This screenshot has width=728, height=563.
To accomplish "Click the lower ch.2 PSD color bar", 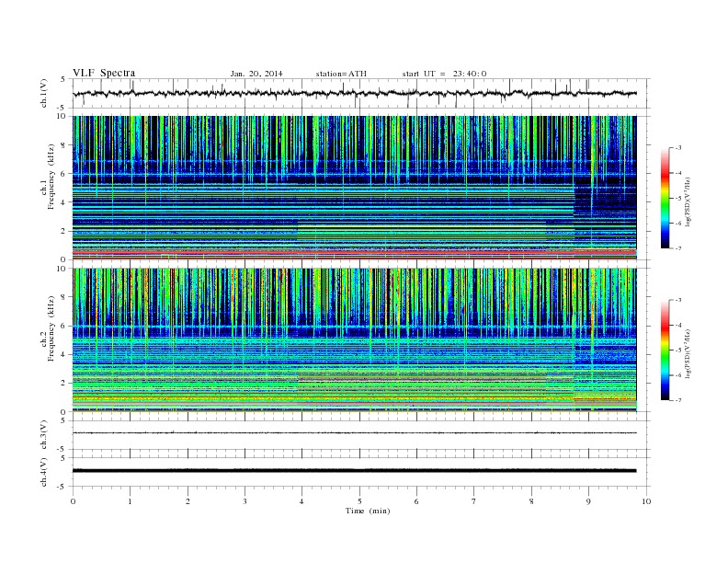I will (665, 350).
